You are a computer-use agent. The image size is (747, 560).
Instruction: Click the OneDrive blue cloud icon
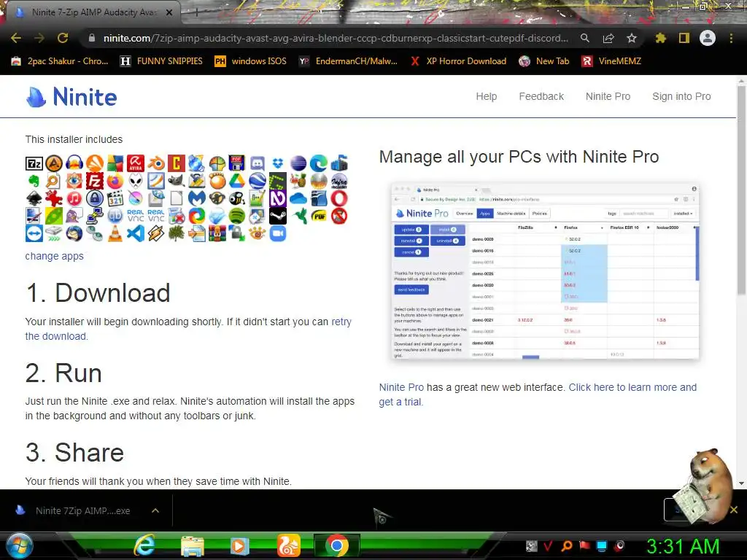tap(298, 198)
